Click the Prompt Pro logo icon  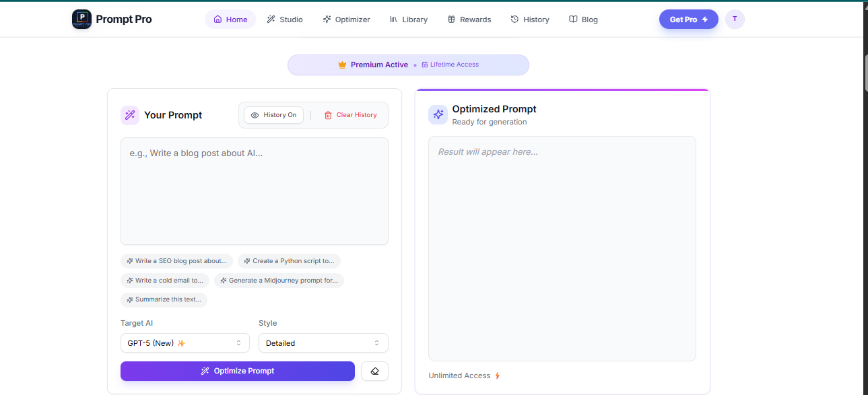click(81, 20)
